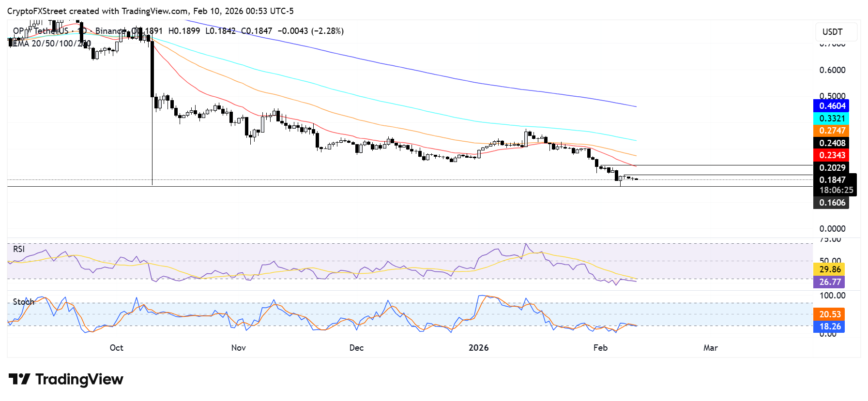Click the yellow 29.86 RSI value tag
868x401 pixels.
coord(829,269)
